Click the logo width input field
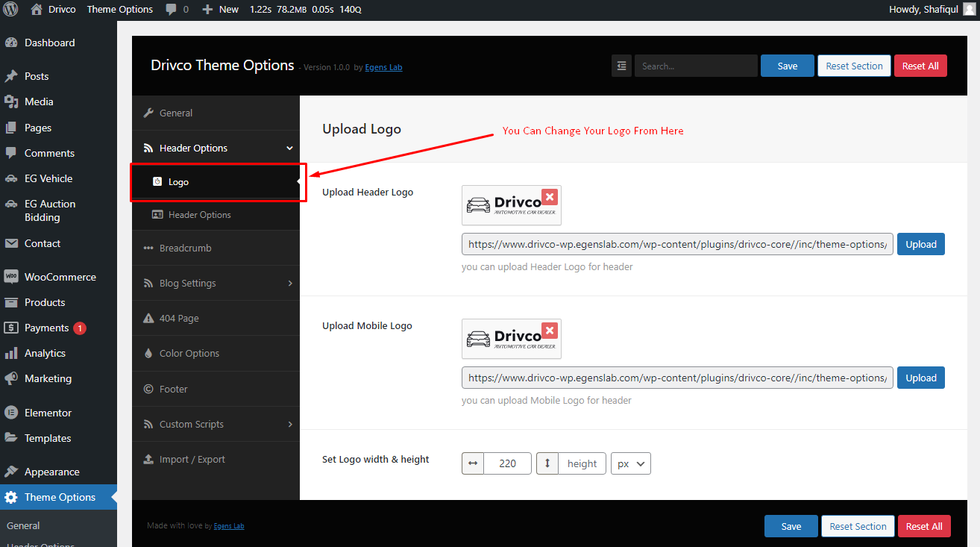This screenshot has height=547, width=980. pos(507,463)
